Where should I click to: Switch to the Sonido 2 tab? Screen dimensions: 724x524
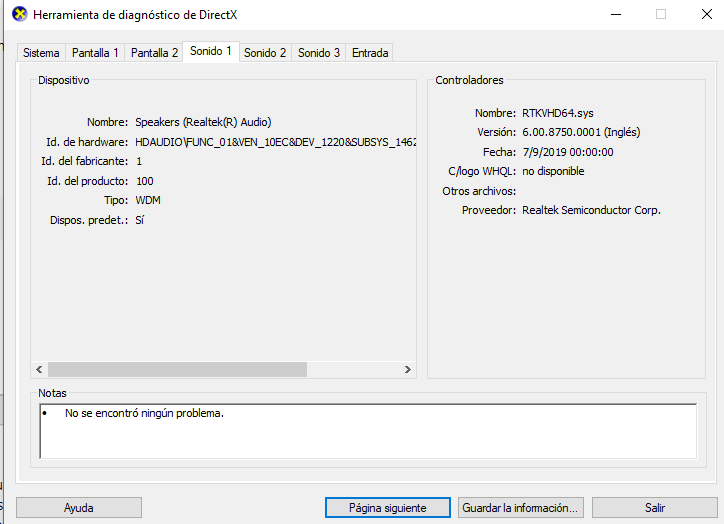265,53
